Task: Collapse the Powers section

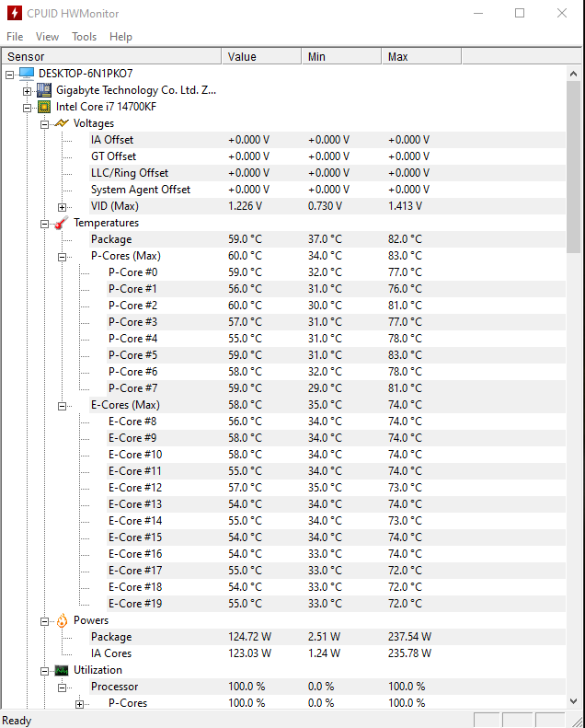Action: point(44,621)
